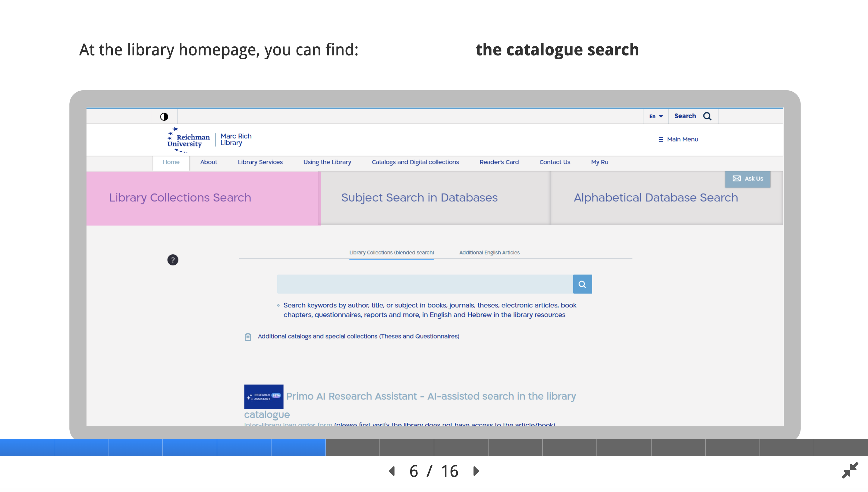Viewport: 868px width, 492px height.
Task: Click the clipboard icon for additional catalogs
Action: click(248, 337)
